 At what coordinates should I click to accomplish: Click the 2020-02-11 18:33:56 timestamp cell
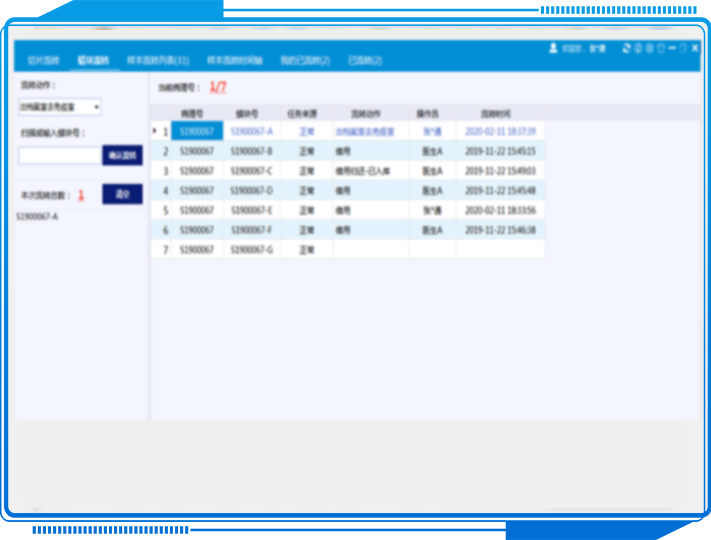click(500, 211)
